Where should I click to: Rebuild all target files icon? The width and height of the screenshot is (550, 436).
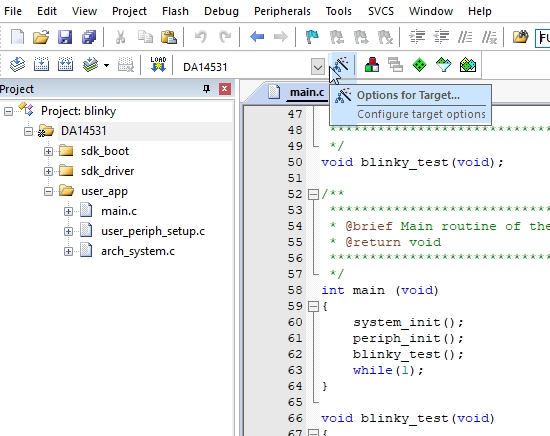click(65, 65)
